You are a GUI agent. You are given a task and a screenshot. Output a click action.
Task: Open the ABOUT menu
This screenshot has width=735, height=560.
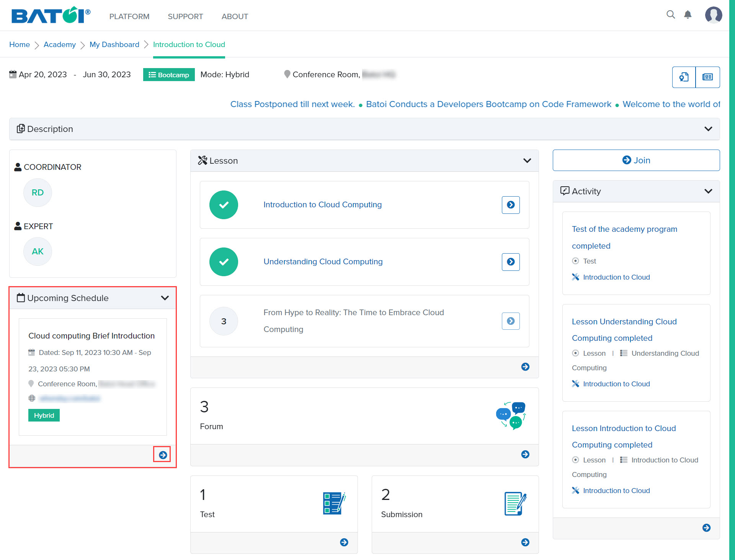(x=235, y=16)
